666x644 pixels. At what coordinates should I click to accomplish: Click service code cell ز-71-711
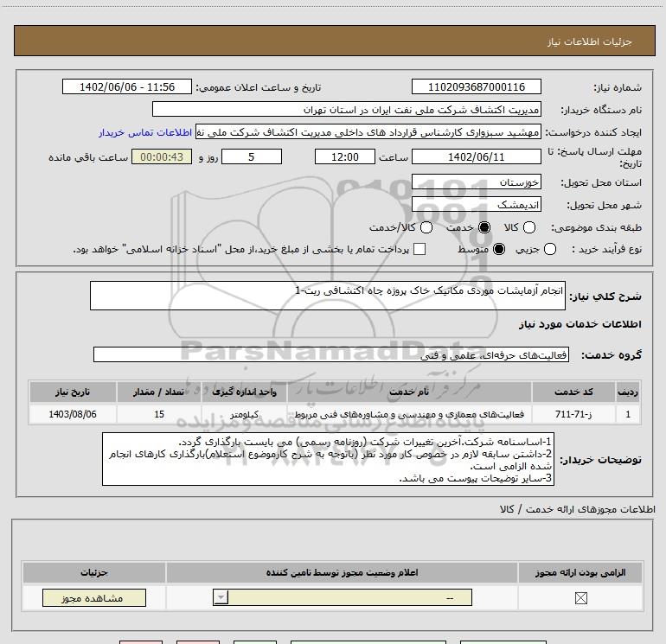click(573, 414)
